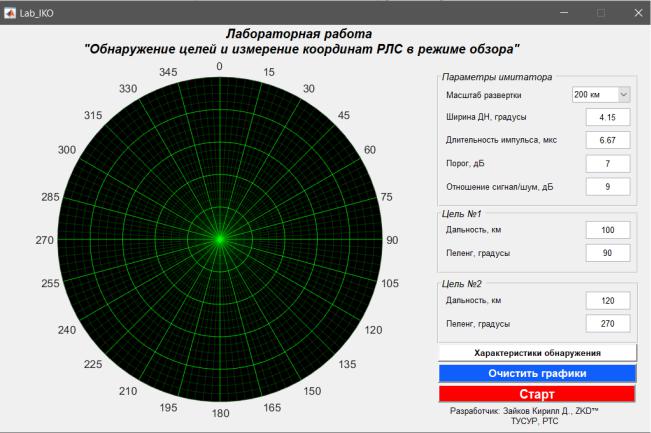
Task: Click the 330 degree bearing label
Action: point(128,88)
